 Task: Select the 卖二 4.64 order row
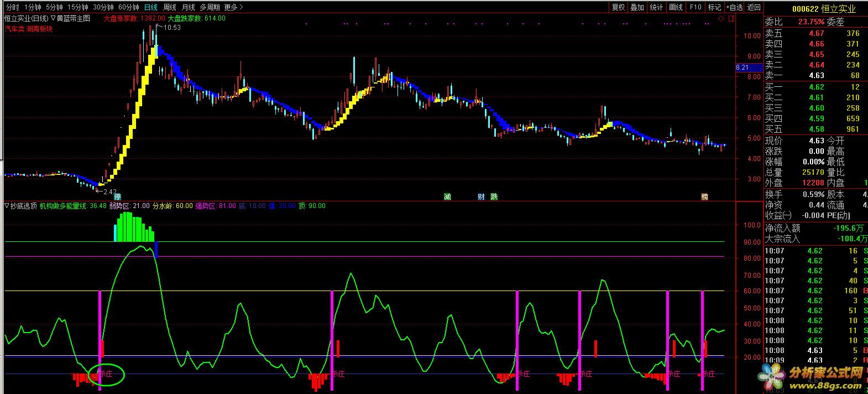[x=816, y=65]
